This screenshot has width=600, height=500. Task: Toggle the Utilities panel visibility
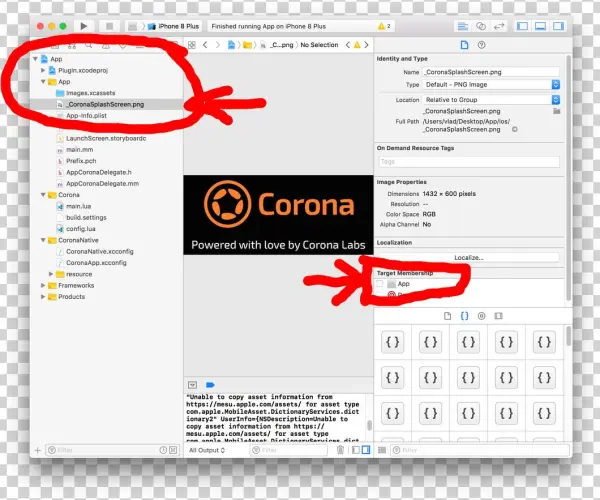pyautogui.click(x=558, y=26)
